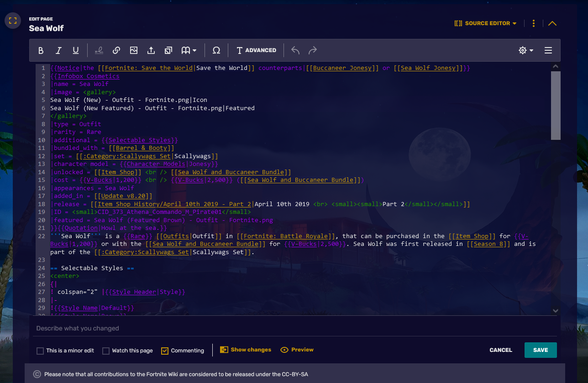Click Preview
This screenshot has width=588, height=383.
coord(297,350)
